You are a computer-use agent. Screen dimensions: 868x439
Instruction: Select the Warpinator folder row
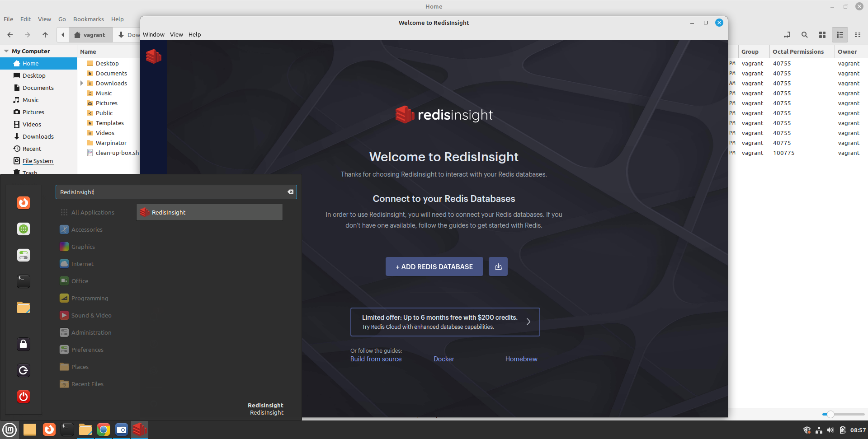[111, 143]
